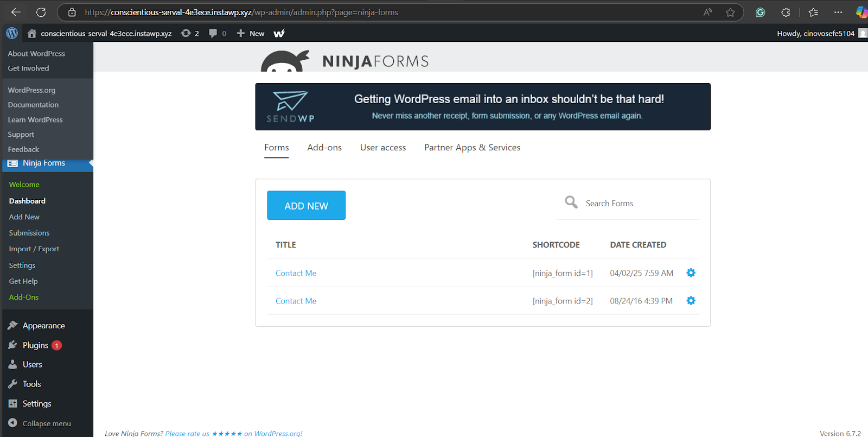Open the favorites list icon
The height and width of the screenshot is (437, 868).
tap(813, 12)
